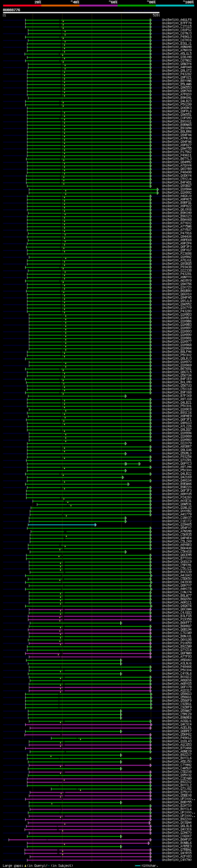Click the white query sequence bar
This screenshot has width=197, height=868.
81,13
